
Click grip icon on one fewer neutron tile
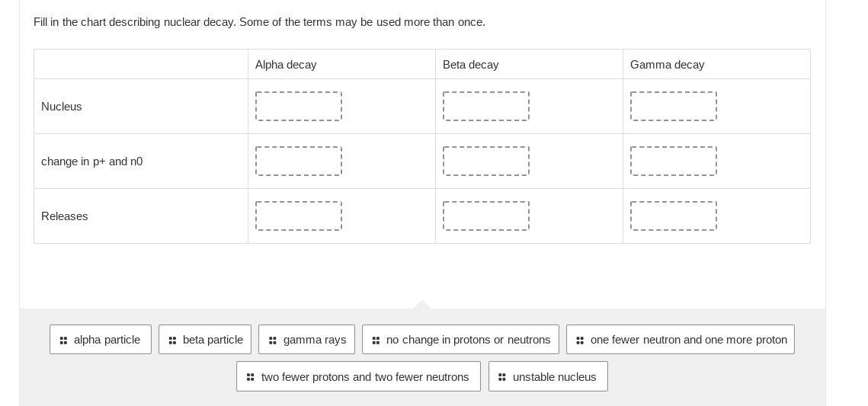click(580, 340)
